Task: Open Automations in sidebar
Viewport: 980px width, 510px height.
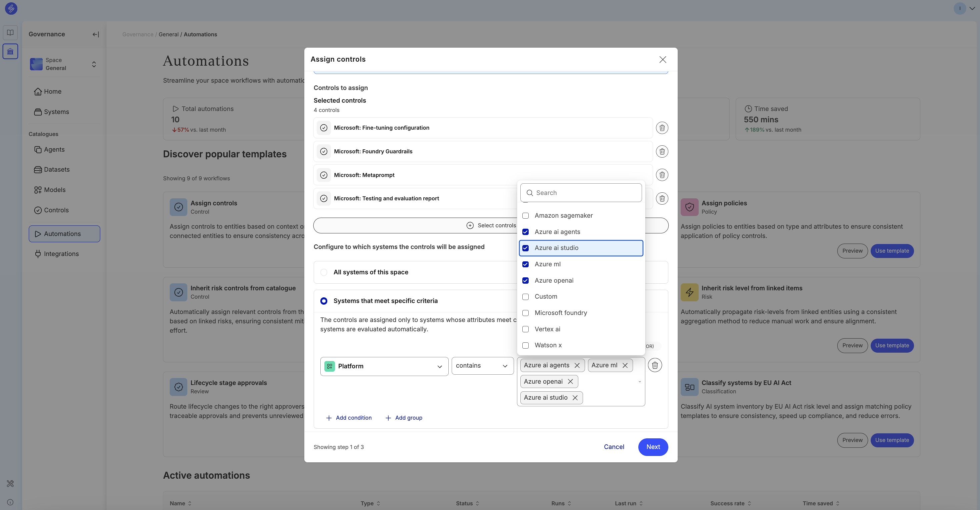Action: tap(64, 234)
